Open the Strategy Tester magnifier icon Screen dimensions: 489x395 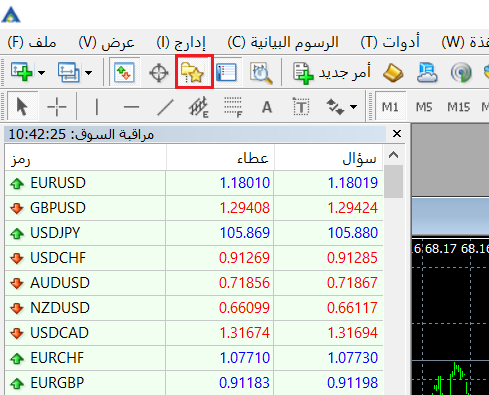(x=261, y=72)
